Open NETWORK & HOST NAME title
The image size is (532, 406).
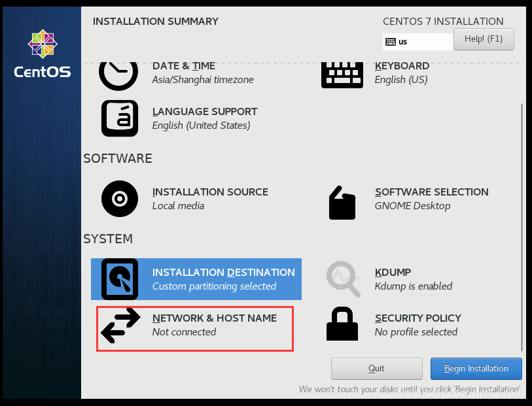click(x=215, y=318)
